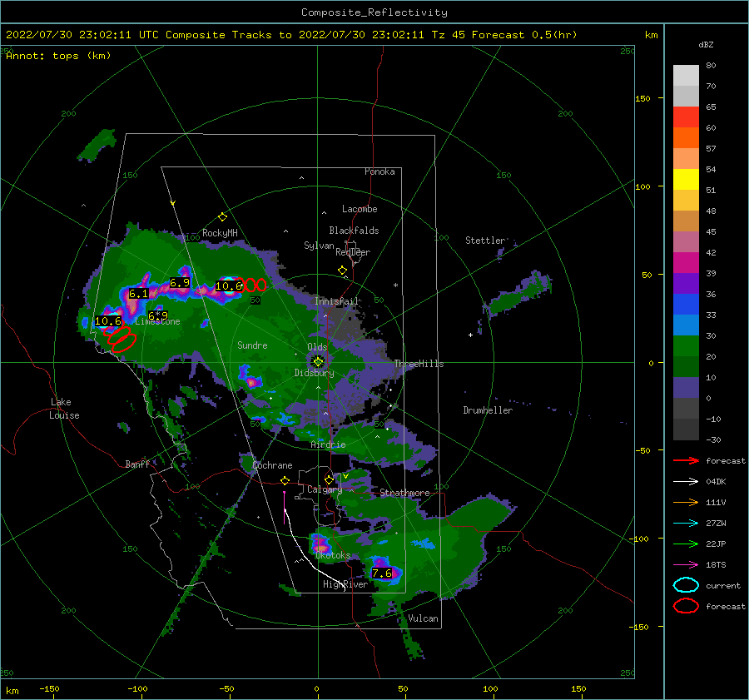Click the cyan current ellipse legend symbol
Screen dimensions: 749x700
coord(686,585)
